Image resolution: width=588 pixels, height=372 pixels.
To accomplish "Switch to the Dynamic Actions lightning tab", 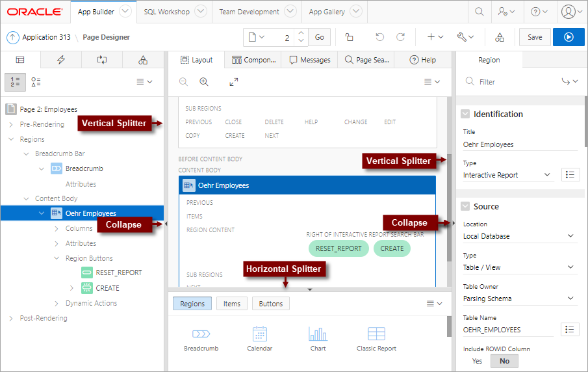I will (61, 60).
